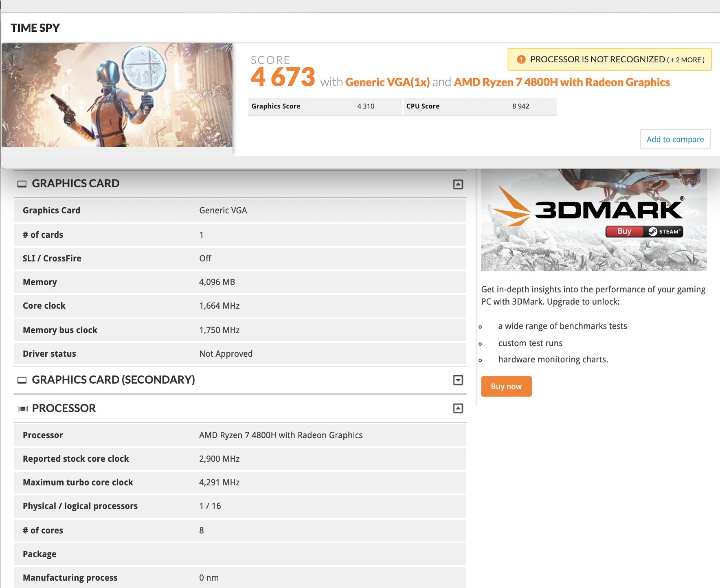
Task: Click the monitor icon beside GRAPHICS CARD (SECONDARY)
Action: (x=22, y=380)
